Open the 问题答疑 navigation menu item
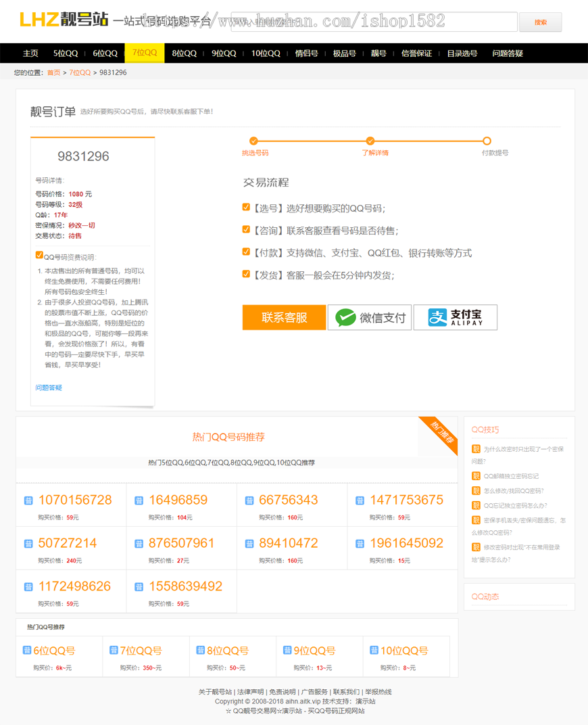Image resolution: width=588 pixels, height=725 pixels. [508, 53]
